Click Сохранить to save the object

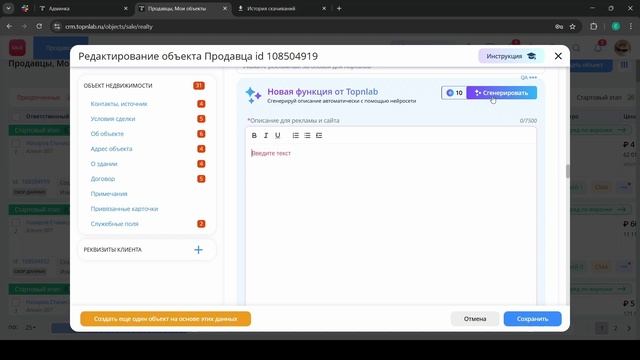point(532,319)
